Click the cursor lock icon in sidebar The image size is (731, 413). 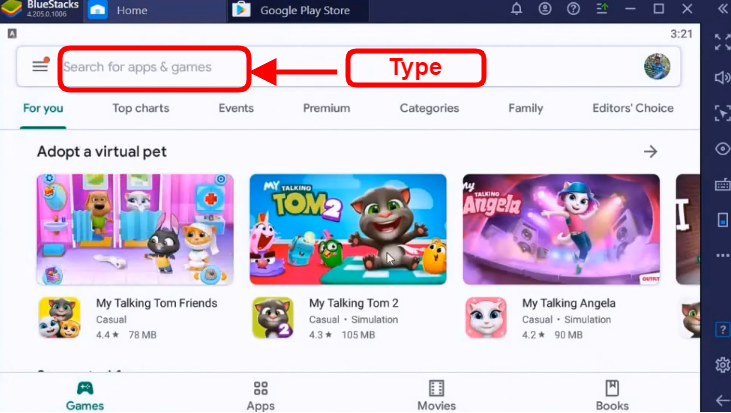pos(722,113)
